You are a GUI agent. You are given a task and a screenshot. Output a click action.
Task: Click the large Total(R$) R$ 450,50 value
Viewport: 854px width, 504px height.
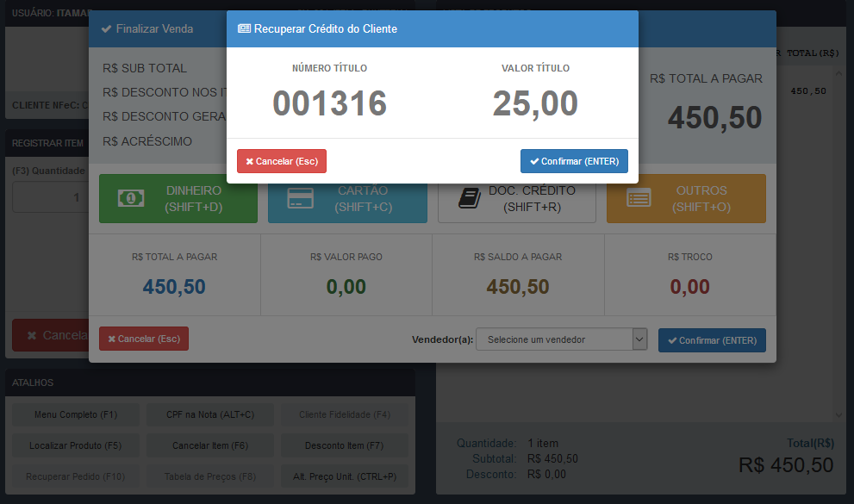(786, 465)
